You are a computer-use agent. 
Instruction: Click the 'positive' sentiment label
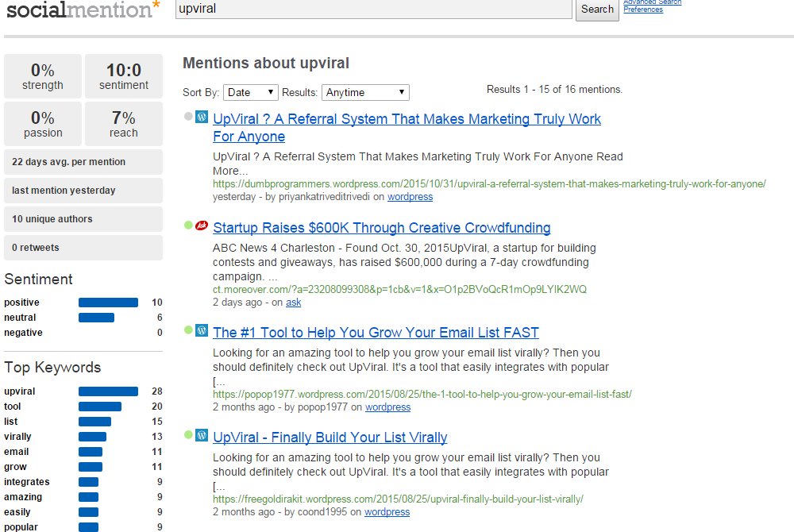tap(21, 303)
